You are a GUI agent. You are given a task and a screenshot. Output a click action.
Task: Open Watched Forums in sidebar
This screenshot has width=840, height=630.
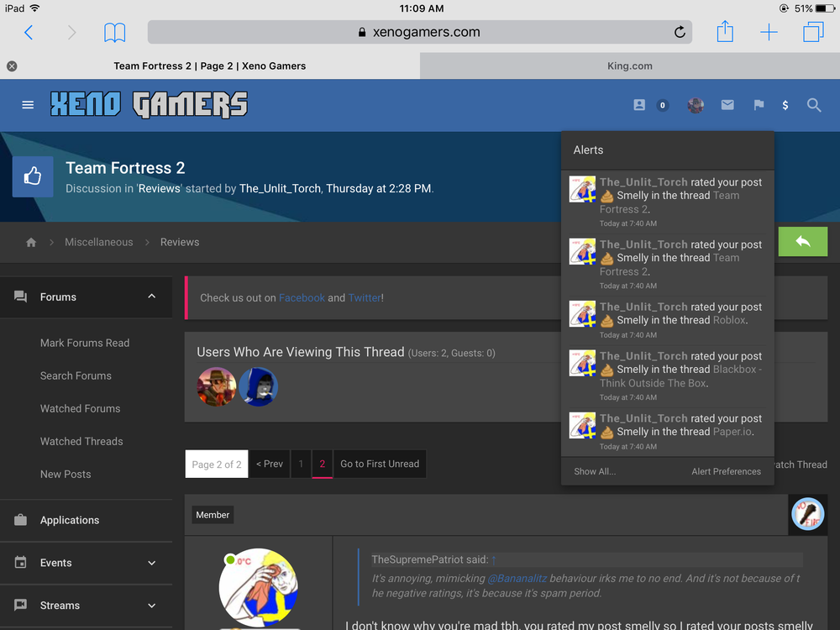(x=80, y=408)
